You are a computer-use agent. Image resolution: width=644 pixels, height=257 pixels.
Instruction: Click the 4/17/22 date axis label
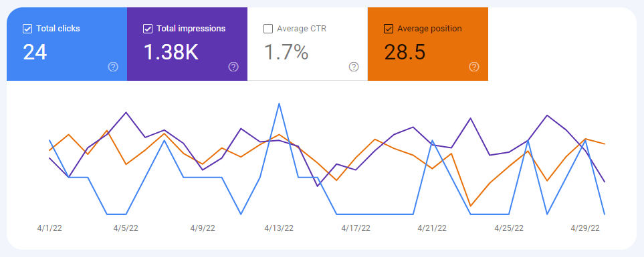coord(356,228)
